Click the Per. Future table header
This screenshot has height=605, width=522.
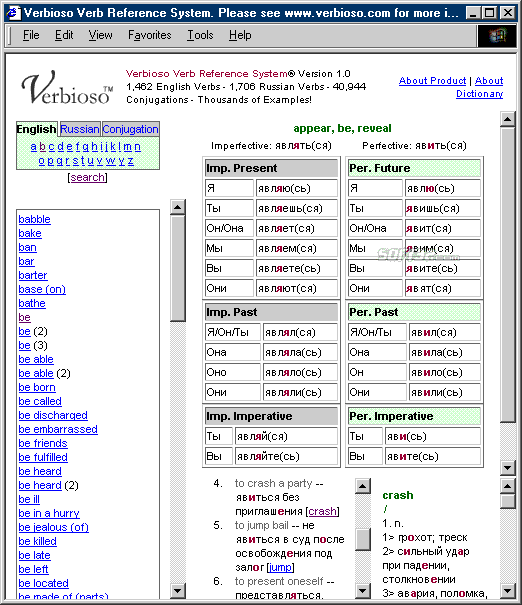click(x=414, y=168)
